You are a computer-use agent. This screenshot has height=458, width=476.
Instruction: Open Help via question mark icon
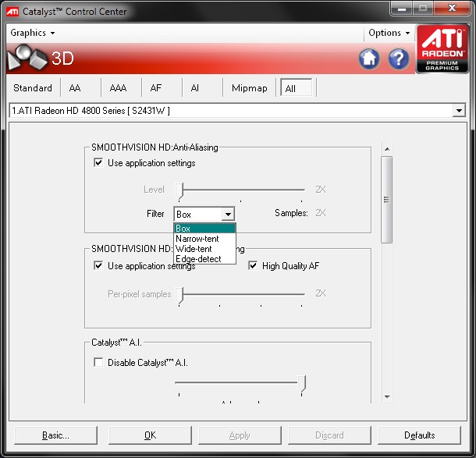[398, 59]
